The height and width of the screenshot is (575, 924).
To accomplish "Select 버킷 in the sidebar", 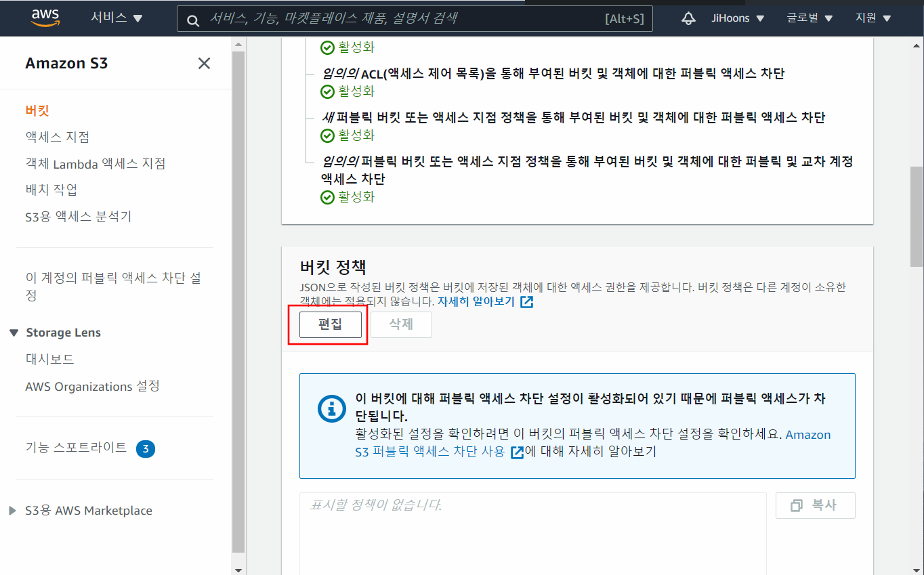I will coord(37,110).
